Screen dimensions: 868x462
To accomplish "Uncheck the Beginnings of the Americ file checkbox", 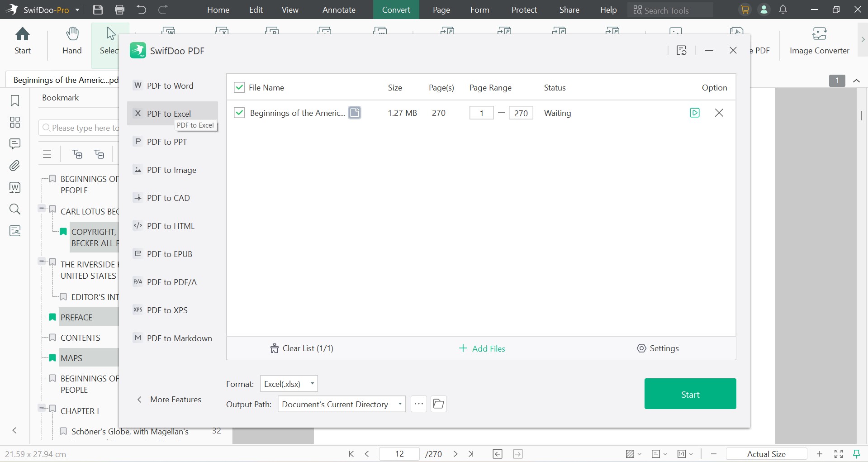I will (x=239, y=113).
